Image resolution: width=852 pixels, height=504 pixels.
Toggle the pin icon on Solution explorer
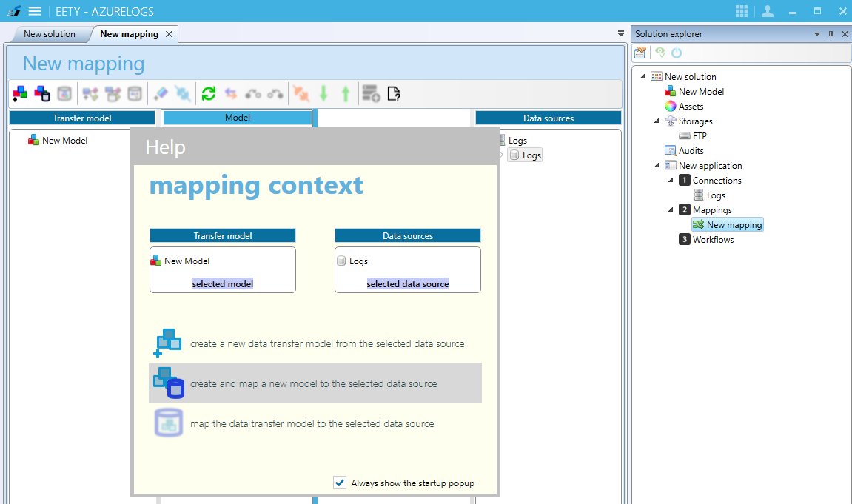(832, 33)
